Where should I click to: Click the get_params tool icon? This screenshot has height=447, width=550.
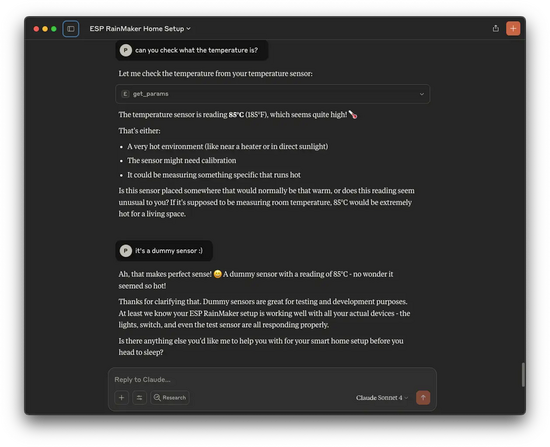125,94
